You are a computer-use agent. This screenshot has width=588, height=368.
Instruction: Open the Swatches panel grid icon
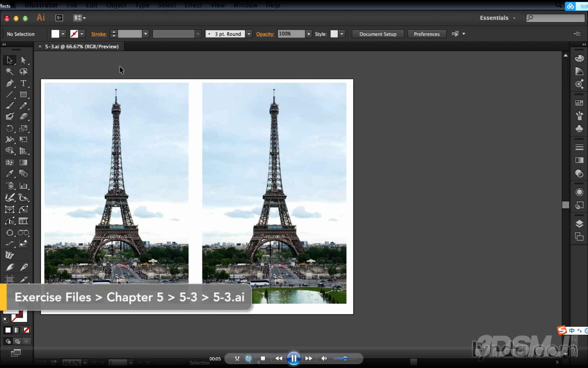click(x=579, y=103)
